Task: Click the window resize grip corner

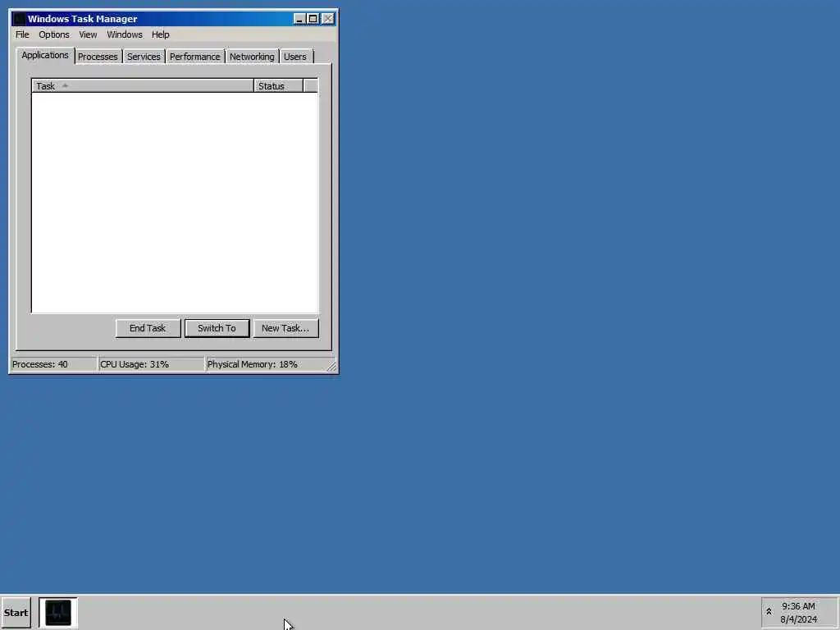Action: tap(331, 367)
